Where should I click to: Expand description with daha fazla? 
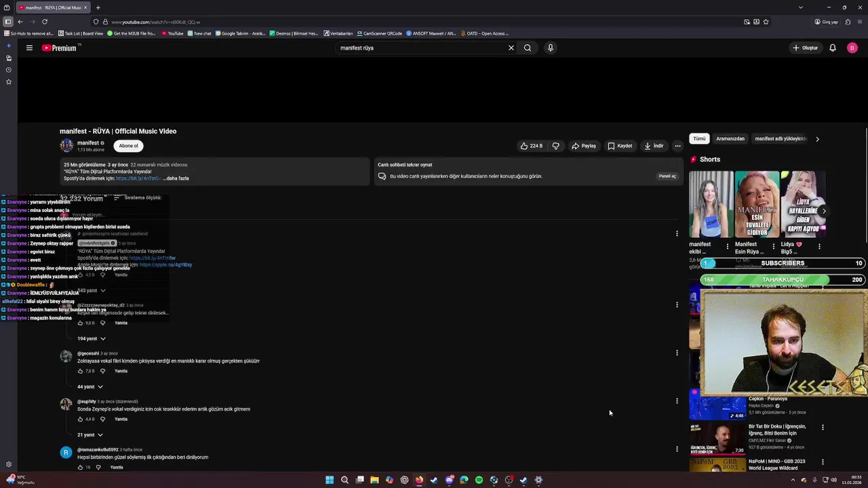click(176, 178)
